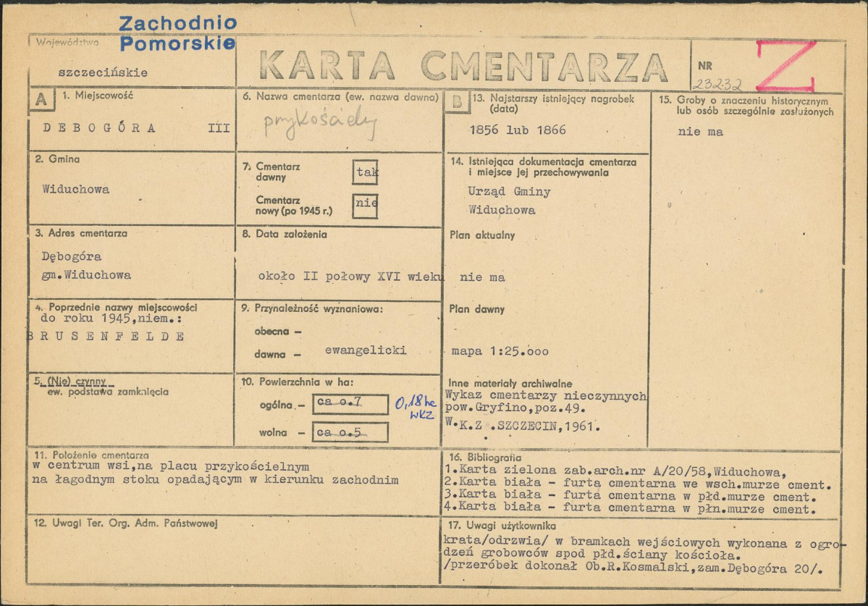Click the Roman numeral III
The image size is (868, 606).
[x=219, y=128]
